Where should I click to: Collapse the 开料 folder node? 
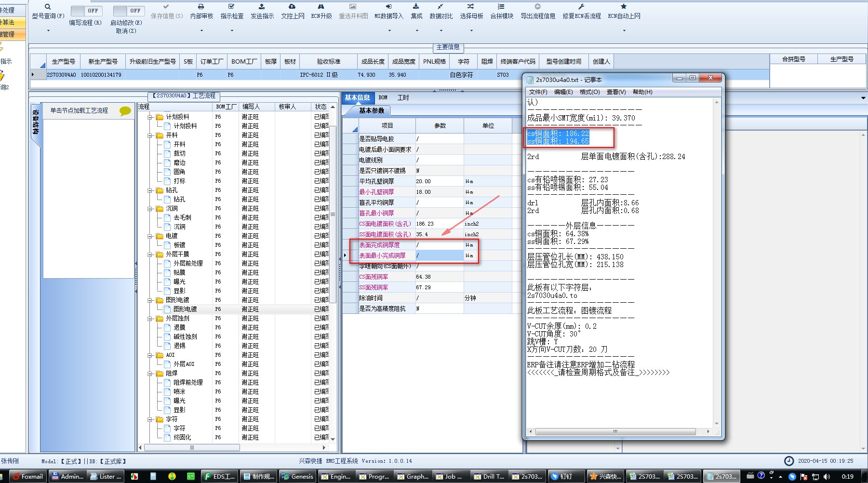[150, 135]
